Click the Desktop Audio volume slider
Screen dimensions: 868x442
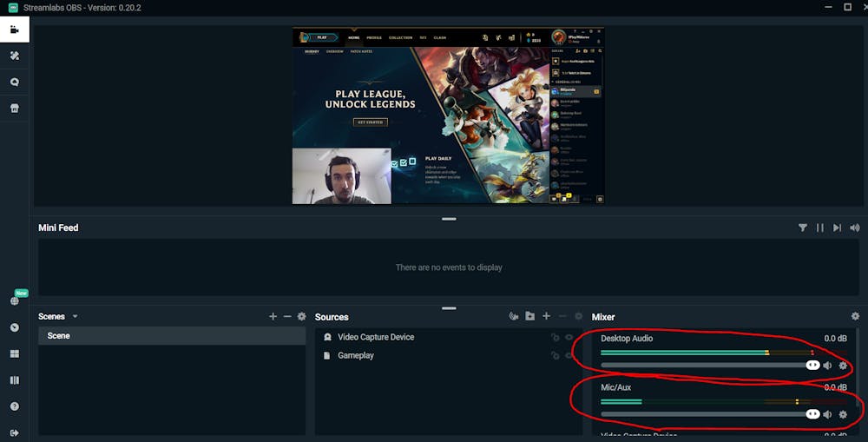pyautogui.click(x=710, y=366)
